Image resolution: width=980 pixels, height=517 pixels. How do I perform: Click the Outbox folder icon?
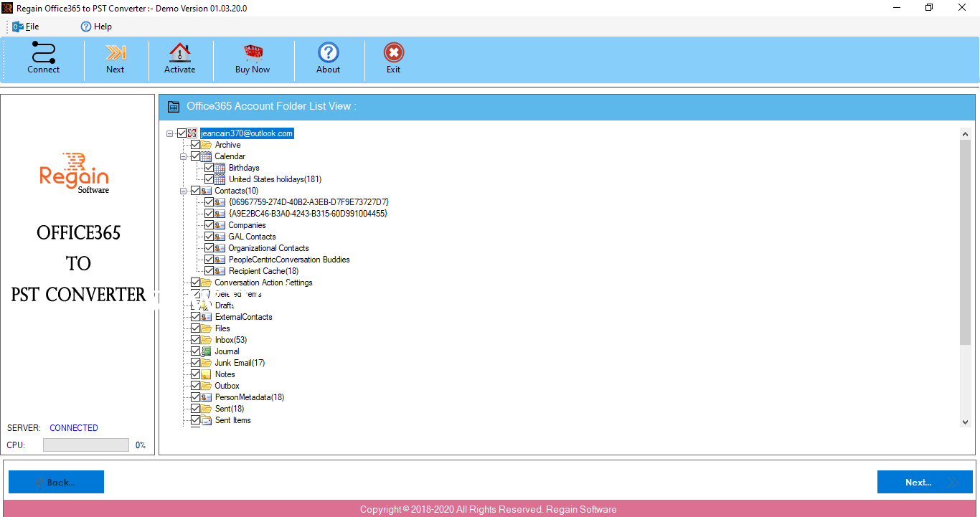tap(207, 386)
